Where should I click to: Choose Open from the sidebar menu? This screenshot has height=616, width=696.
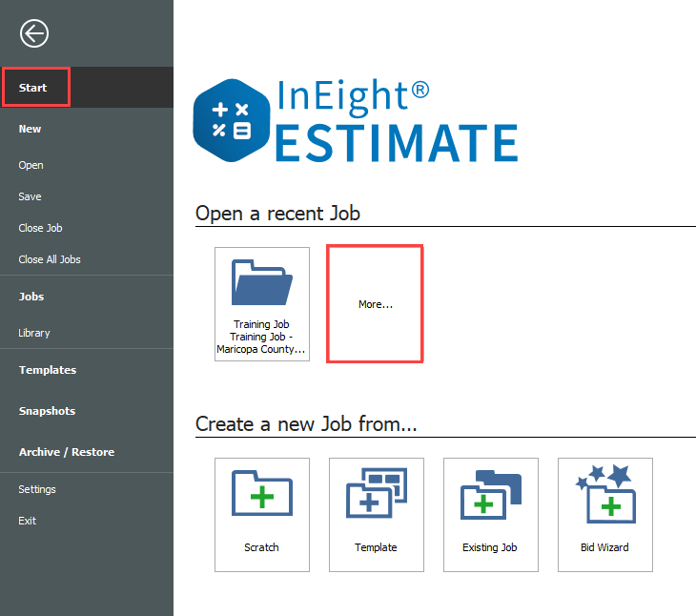tap(31, 165)
